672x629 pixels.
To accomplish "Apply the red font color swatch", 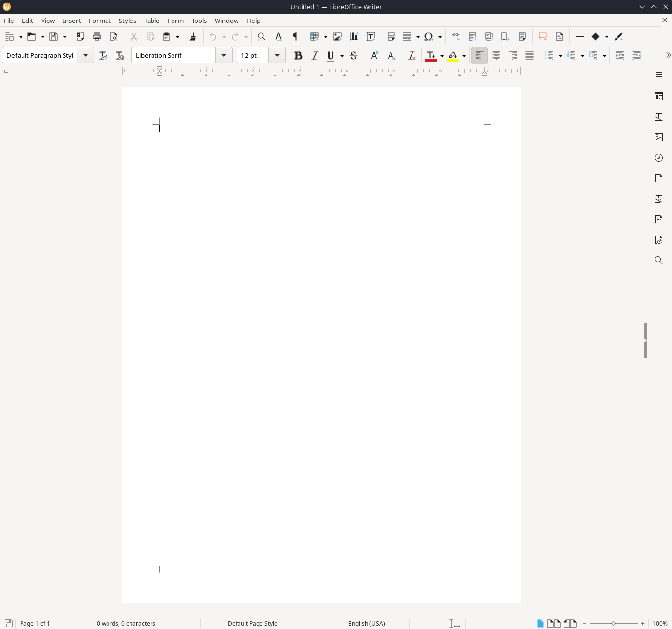I will point(431,56).
